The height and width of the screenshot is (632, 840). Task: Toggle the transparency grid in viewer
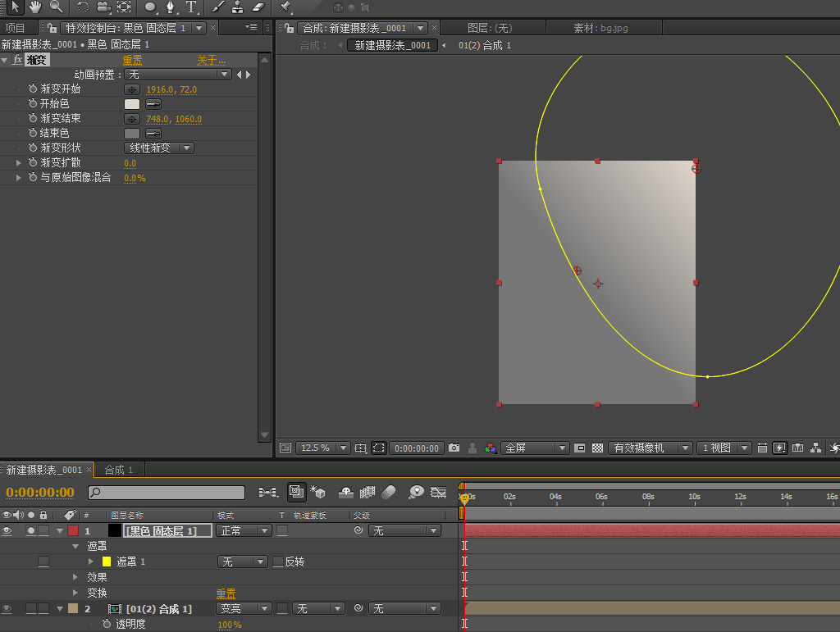click(x=598, y=448)
